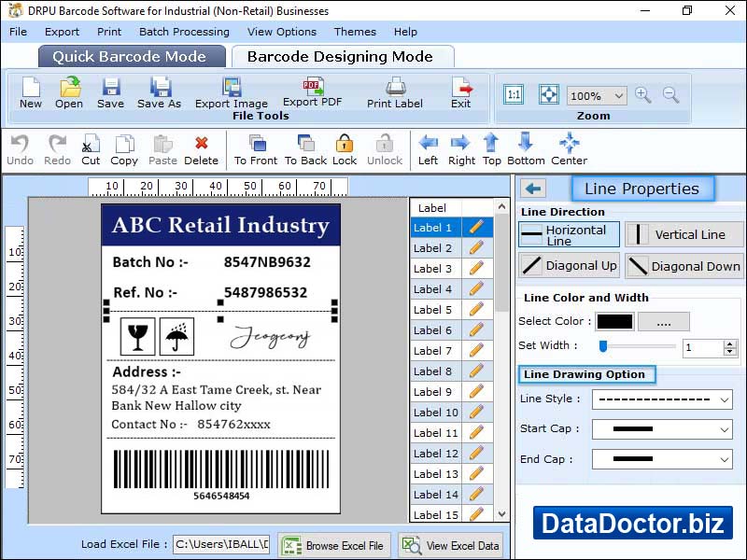Click the Redo icon
747x560 pixels.
(x=57, y=149)
